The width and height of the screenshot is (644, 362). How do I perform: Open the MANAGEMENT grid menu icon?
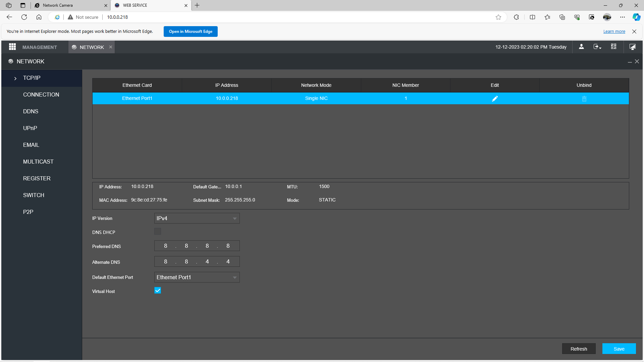12,47
